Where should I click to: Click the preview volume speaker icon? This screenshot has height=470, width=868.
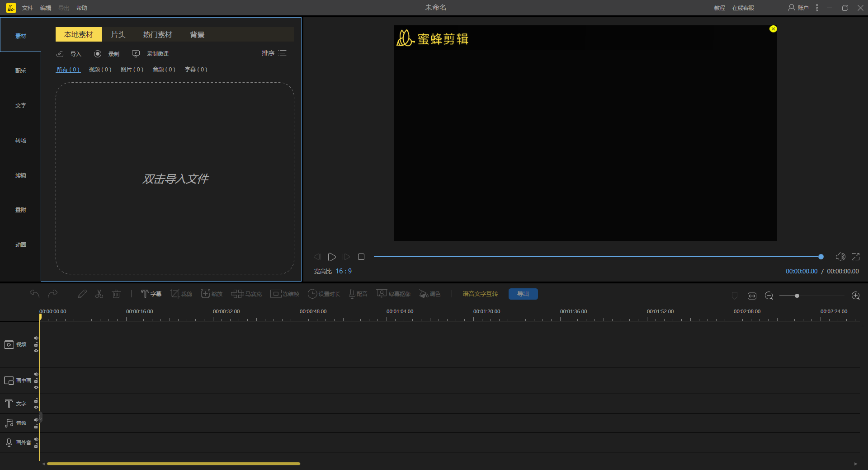click(x=840, y=257)
